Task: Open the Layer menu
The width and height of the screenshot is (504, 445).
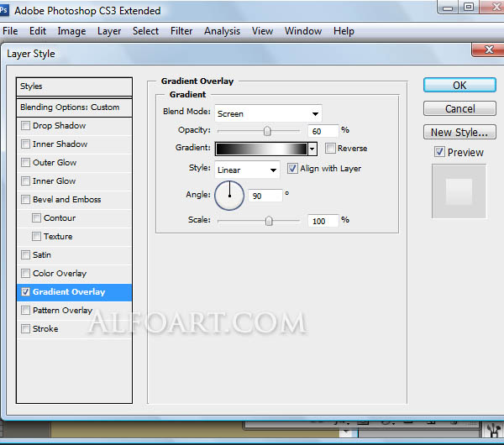Action: coord(109,31)
